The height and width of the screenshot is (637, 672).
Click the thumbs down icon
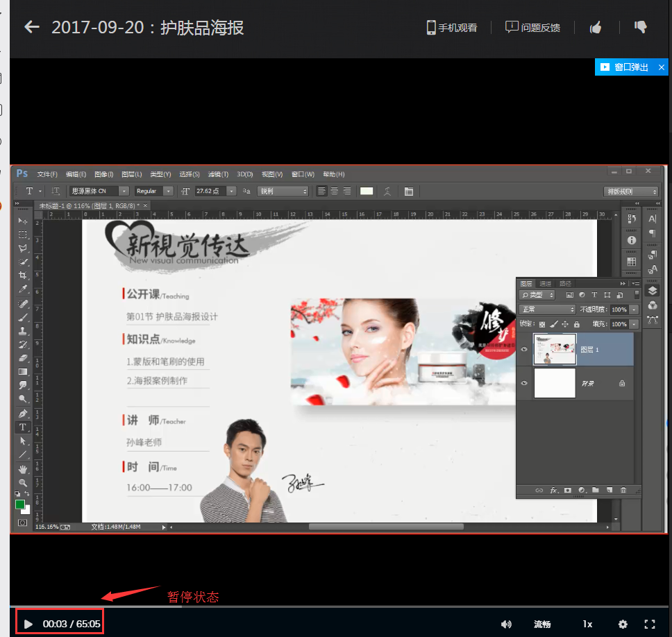640,27
